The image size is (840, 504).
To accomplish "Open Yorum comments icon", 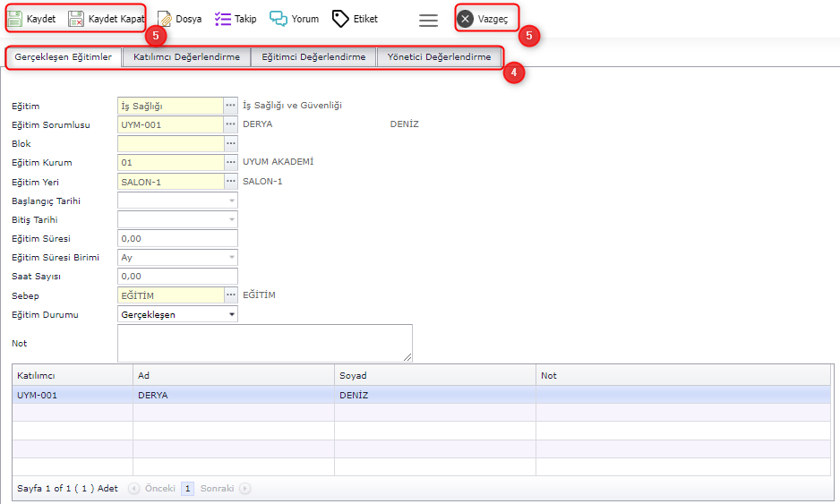I will click(x=278, y=19).
